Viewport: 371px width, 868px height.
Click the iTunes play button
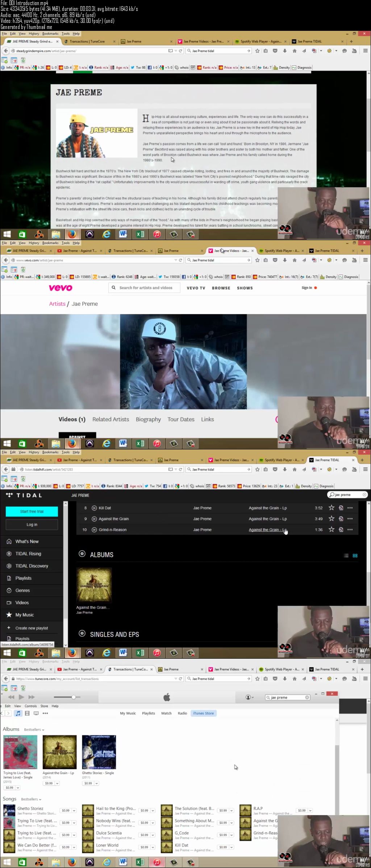[21, 697]
